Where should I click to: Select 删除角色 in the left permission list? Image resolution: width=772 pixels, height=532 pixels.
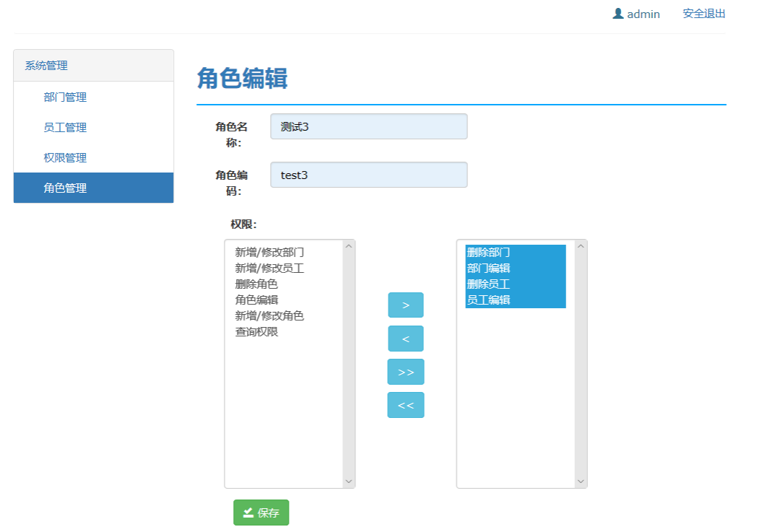tap(255, 283)
